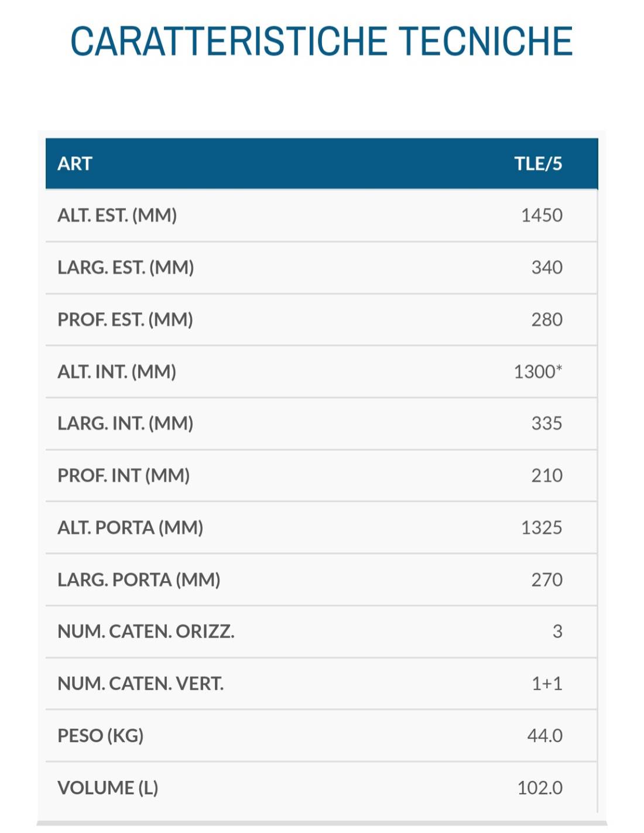Screen dimensions: 644x833
Task: Click the 102.0 volume value
Action: (x=540, y=788)
